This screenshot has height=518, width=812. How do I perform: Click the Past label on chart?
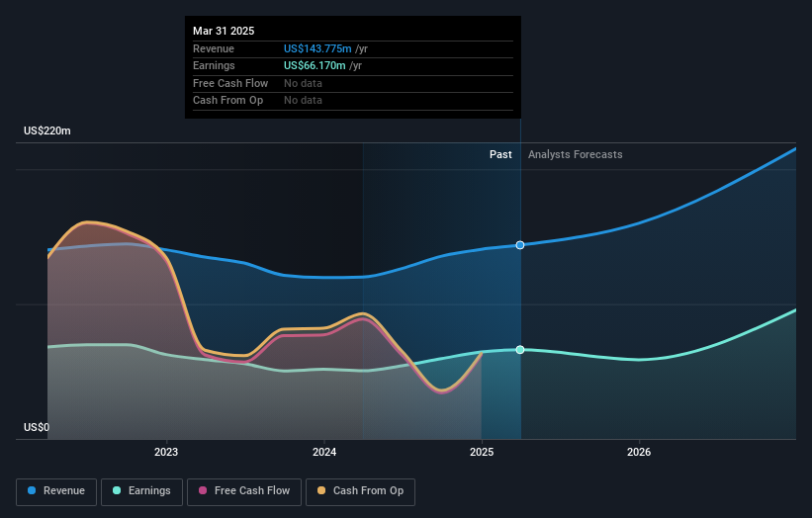(x=500, y=154)
